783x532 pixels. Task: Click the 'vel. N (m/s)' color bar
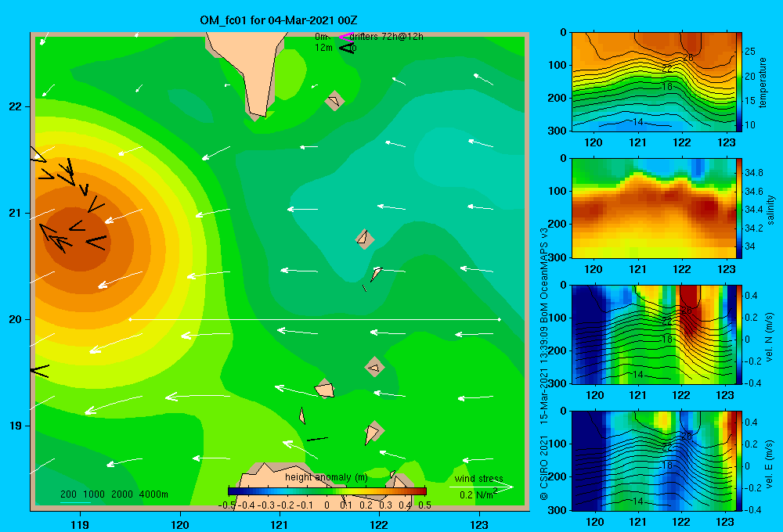tap(739, 334)
